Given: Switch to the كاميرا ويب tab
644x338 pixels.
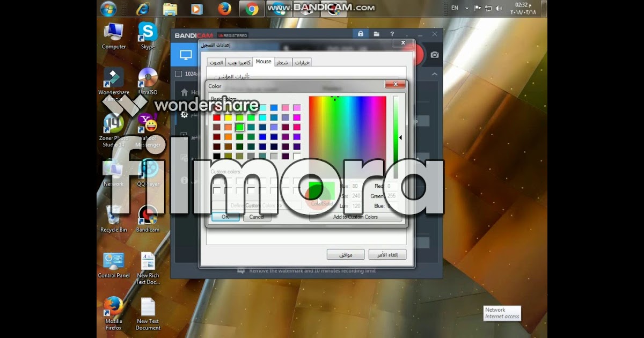Looking at the screenshot, I should coord(239,62).
